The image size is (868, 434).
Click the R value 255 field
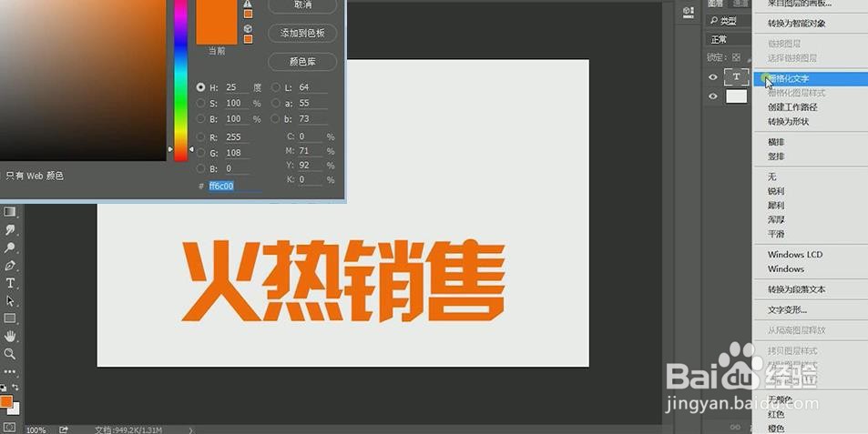(237, 137)
